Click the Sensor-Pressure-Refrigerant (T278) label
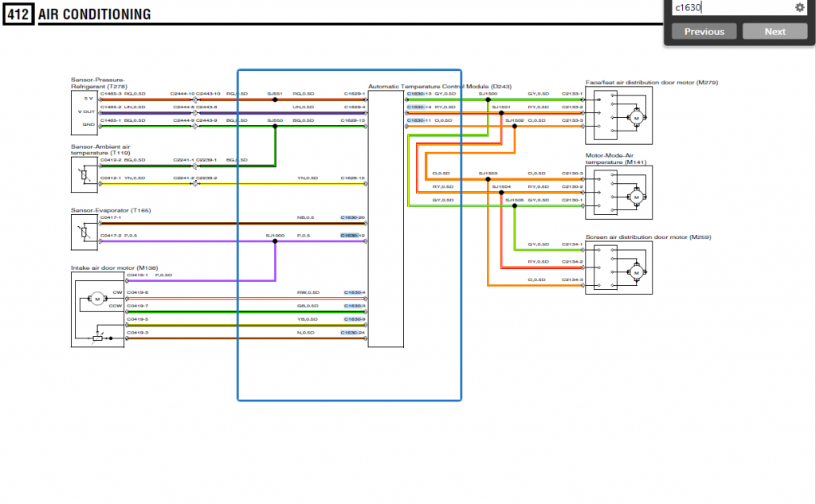Screen dimensions: 816x504 click(x=99, y=84)
